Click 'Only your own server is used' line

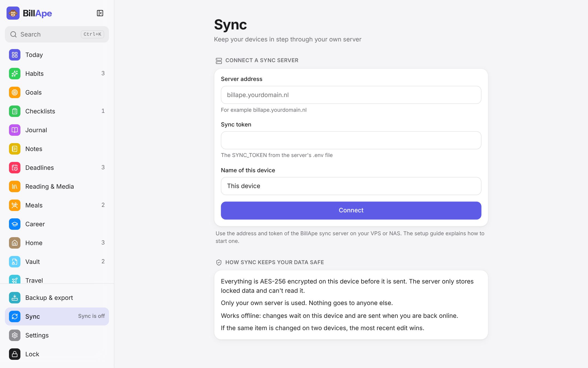(307, 303)
